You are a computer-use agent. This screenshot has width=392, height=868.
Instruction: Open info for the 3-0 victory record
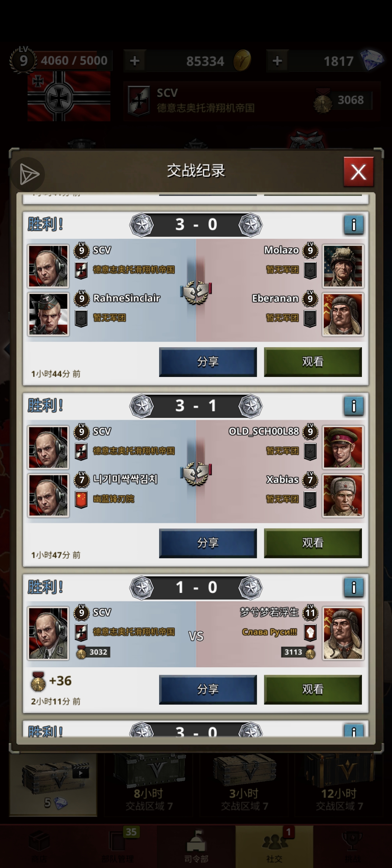pos(354,225)
